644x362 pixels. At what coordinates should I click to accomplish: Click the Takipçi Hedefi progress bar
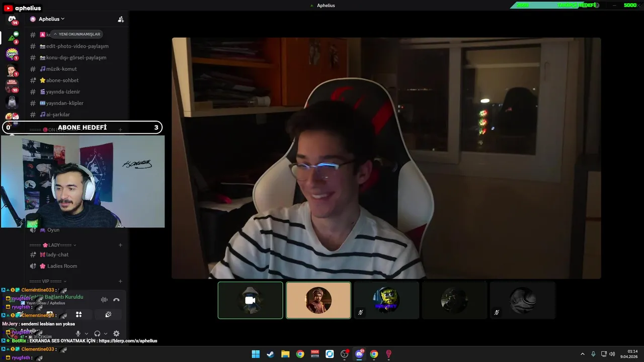577,5
